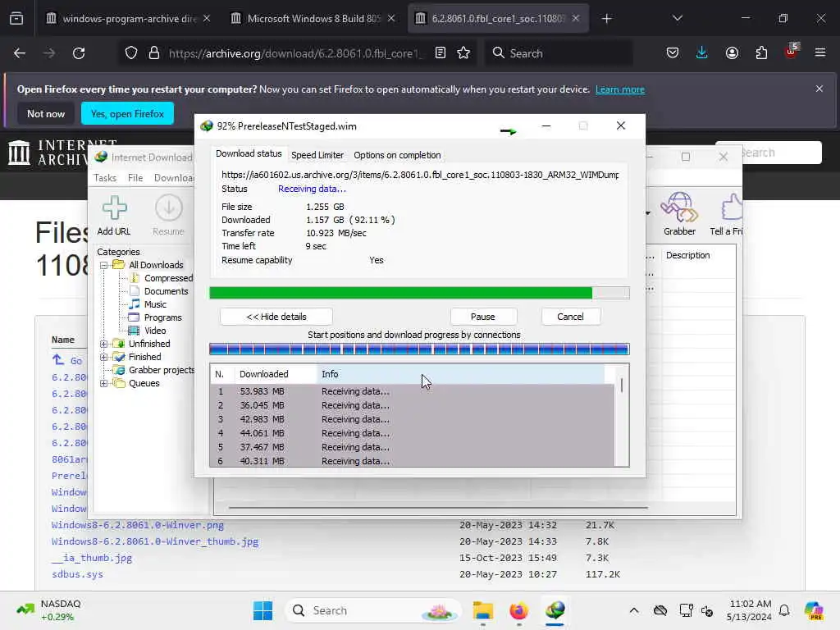Screen dimensions: 840x630
Task: Switch to Speed Limiter tab
Action: 317,155
